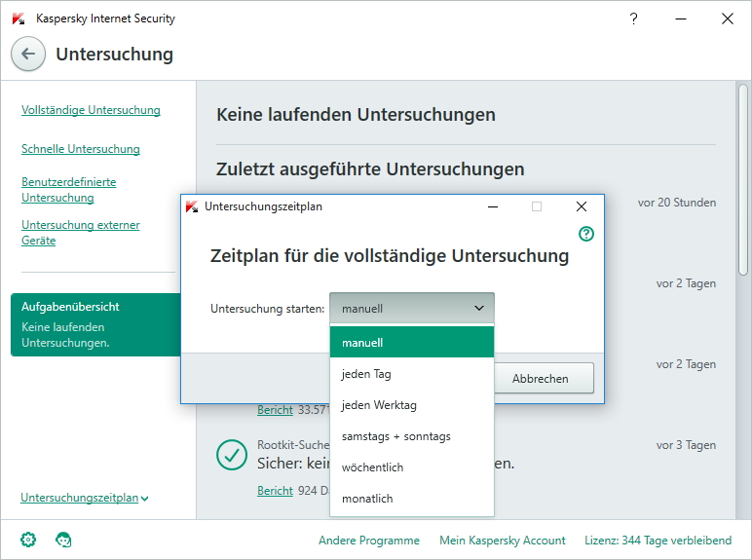
Task: Click the green checkmark icon beside Rootkit-Suche
Action: pos(232,455)
